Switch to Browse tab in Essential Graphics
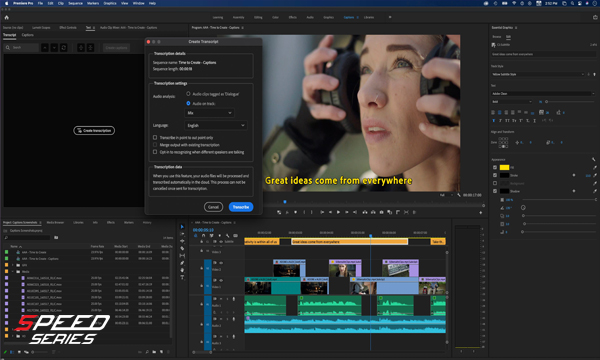600x360 pixels. tap(497, 37)
